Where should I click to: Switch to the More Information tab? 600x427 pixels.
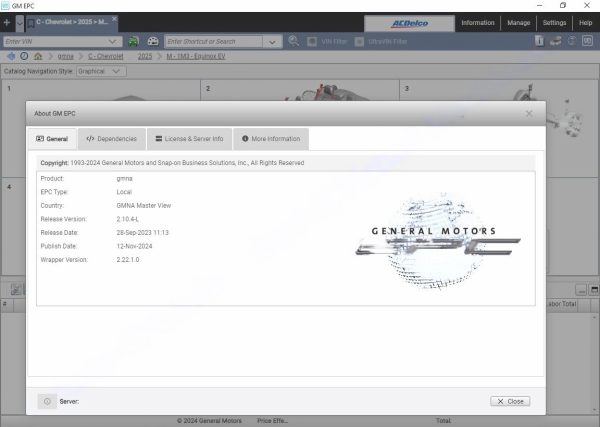pos(271,139)
